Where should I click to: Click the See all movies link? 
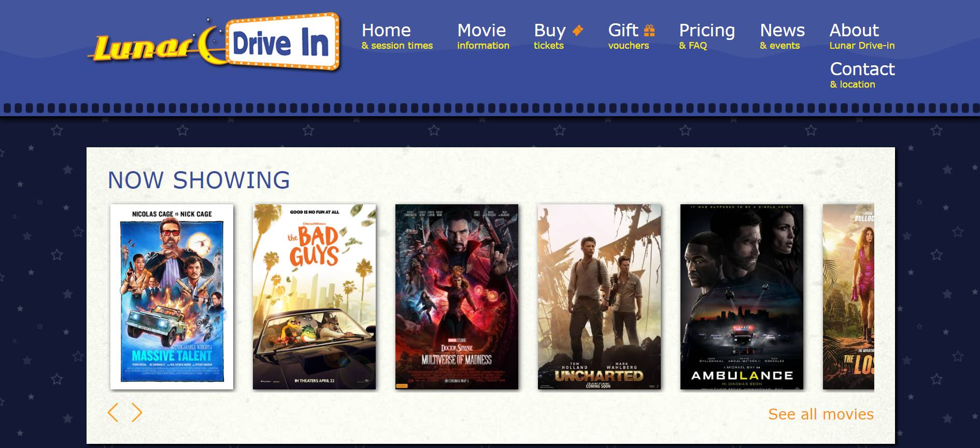pos(821,414)
